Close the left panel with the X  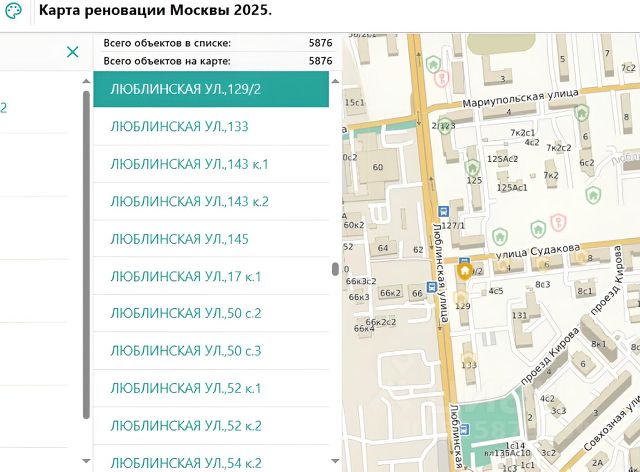[73, 52]
